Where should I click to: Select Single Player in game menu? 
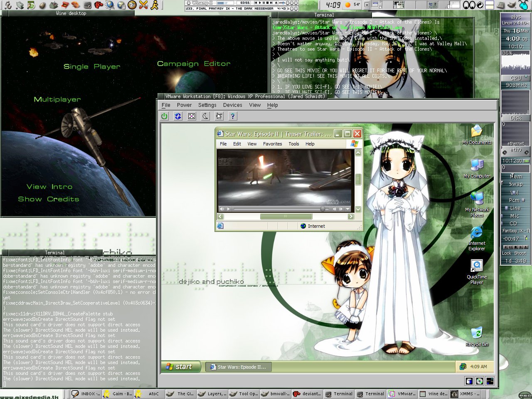[x=92, y=66]
